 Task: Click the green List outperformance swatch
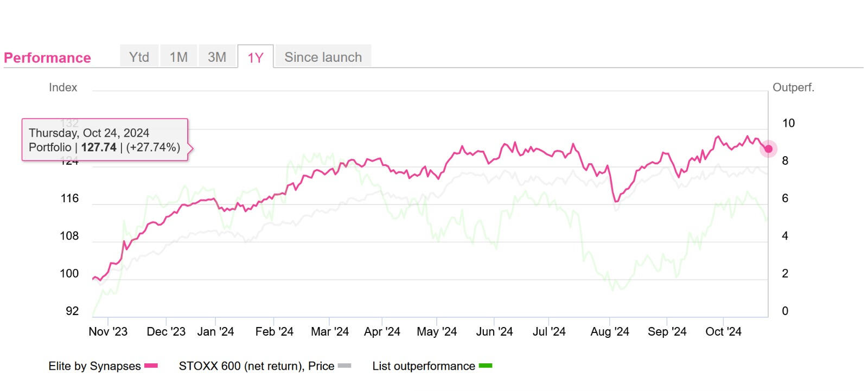(x=486, y=366)
